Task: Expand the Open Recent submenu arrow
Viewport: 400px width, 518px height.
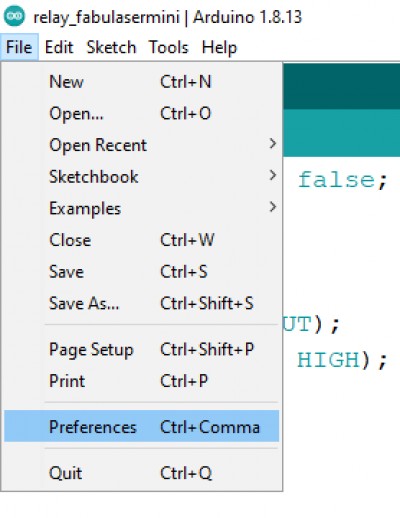Action: coord(273,144)
